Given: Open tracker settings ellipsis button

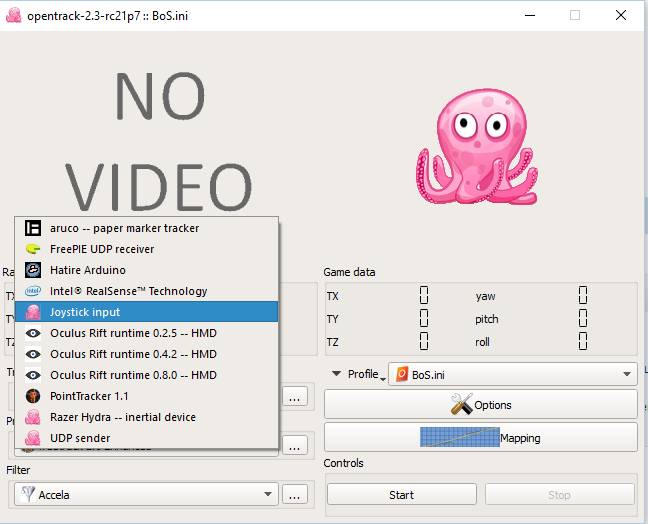Looking at the screenshot, I should pyautogui.click(x=295, y=397).
